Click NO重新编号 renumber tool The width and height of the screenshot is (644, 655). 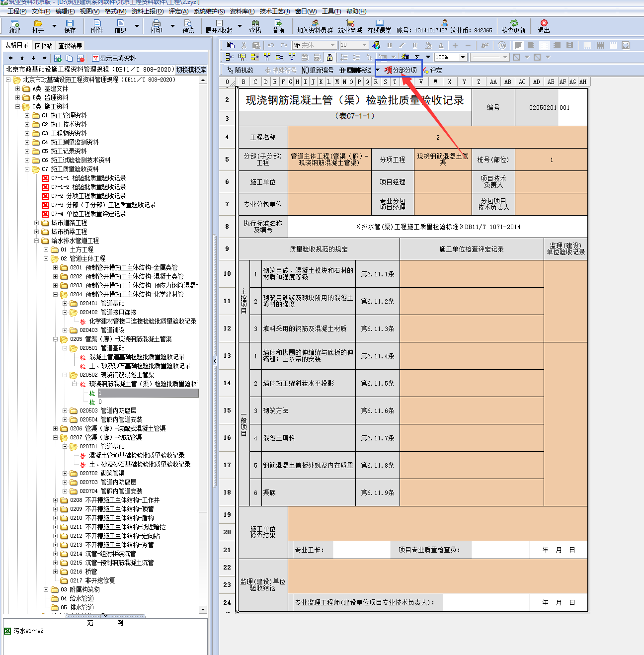pos(318,70)
